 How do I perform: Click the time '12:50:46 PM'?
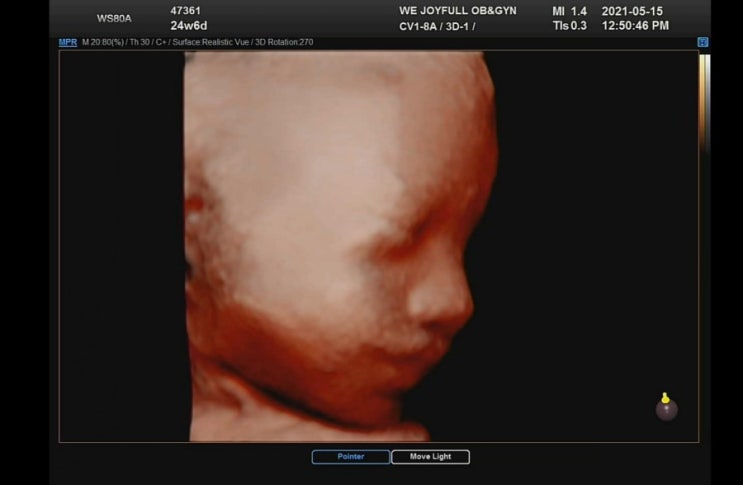coord(635,26)
